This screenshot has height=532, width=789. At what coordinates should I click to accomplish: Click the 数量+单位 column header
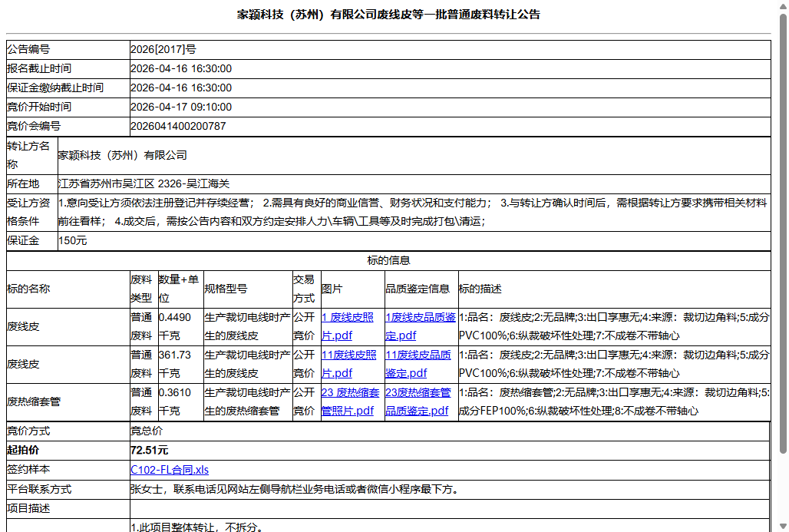click(180, 289)
